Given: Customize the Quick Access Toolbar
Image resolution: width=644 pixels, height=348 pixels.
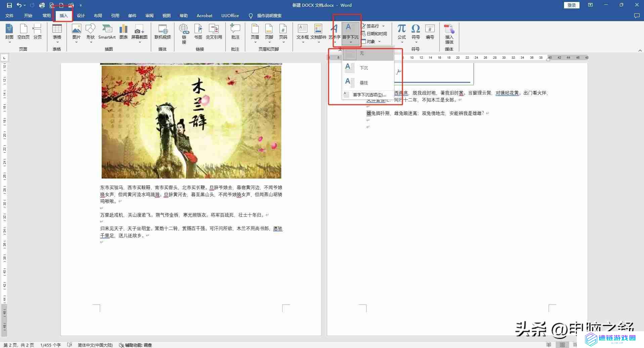Looking at the screenshot, I should 81,5.
